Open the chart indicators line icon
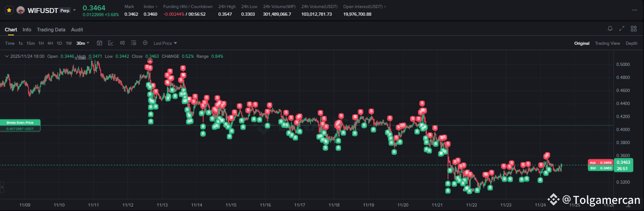This screenshot has width=644, height=211. [x=111, y=43]
